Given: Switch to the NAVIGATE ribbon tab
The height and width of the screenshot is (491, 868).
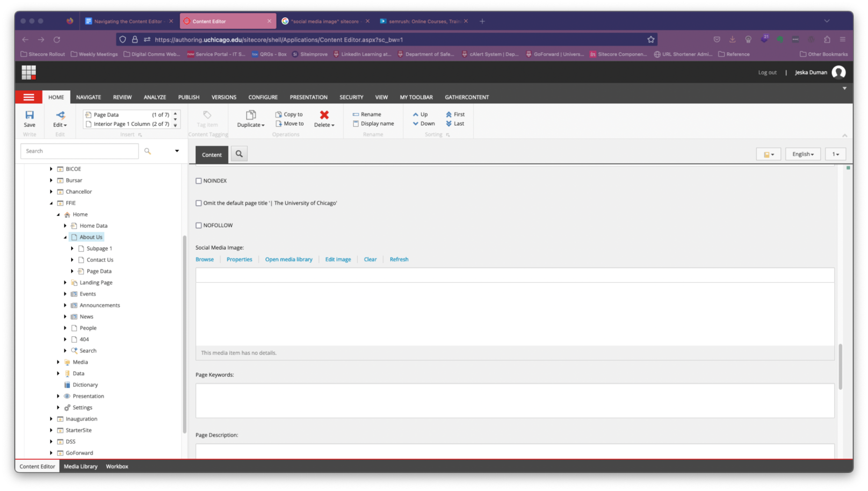Looking at the screenshot, I should tap(89, 97).
